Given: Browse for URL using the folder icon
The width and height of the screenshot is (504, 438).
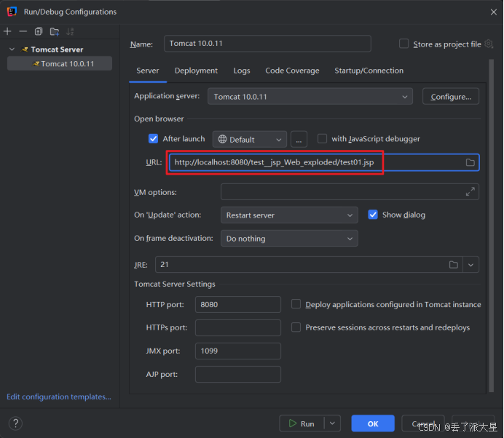Looking at the screenshot, I should 470,162.
